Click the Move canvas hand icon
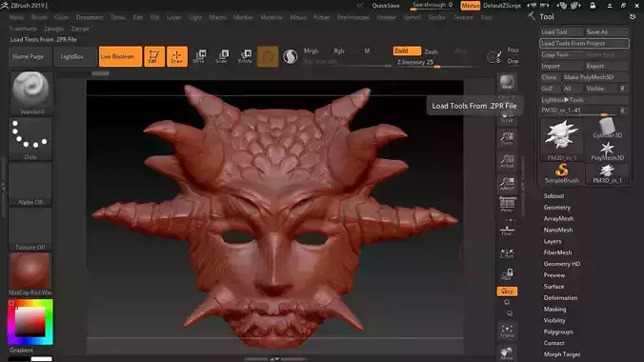The width and height of the screenshot is (644, 362). tap(507, 353)
